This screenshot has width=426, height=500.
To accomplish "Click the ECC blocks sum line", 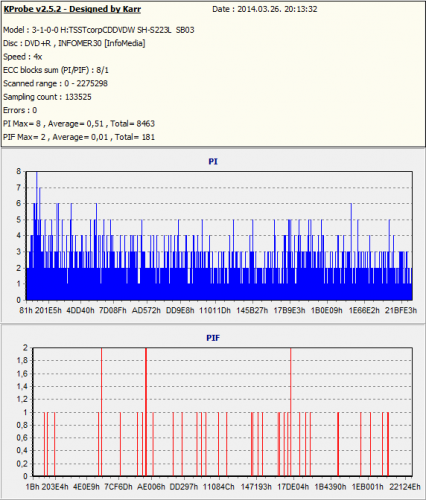I will [x=56, y=70].
